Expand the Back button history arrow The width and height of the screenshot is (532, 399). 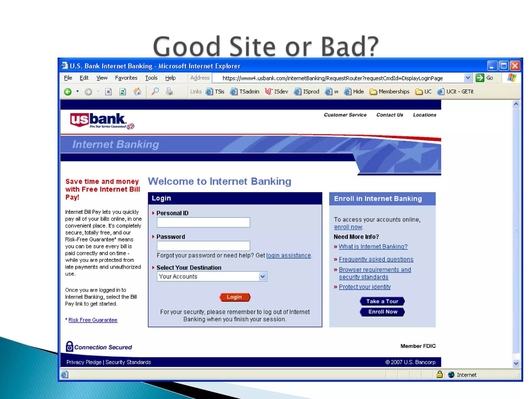tap(77, 91)
